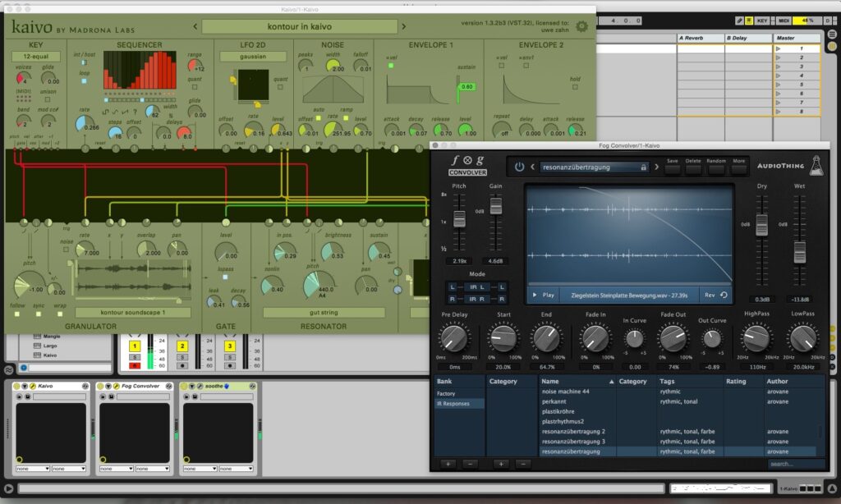The width and height of the screenshot is (841, 504).
Task: Click the Wet level fader
Action: 799,253
